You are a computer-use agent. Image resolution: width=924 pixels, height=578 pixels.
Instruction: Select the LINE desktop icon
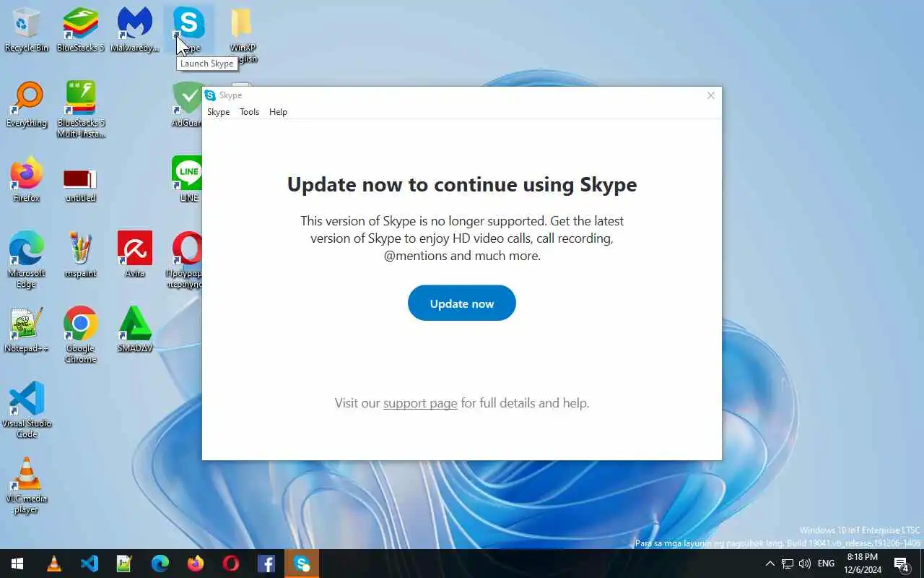coord(187,180)
